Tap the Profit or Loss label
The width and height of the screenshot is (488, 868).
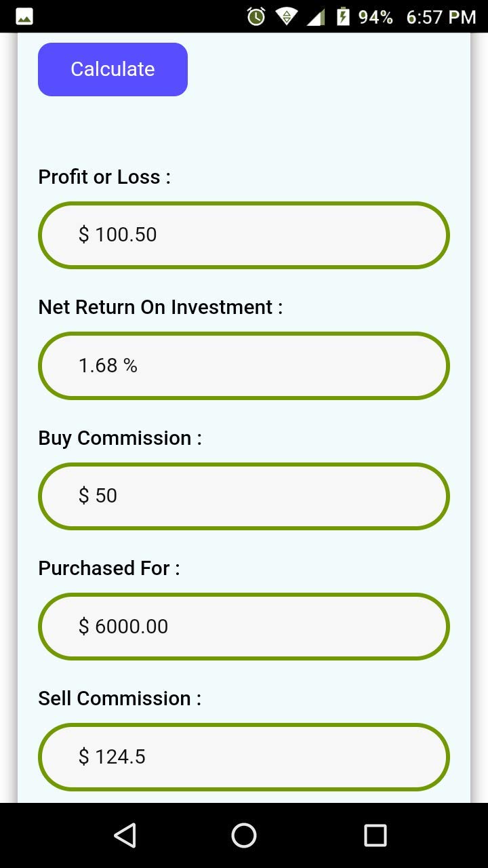click(104, 176)
